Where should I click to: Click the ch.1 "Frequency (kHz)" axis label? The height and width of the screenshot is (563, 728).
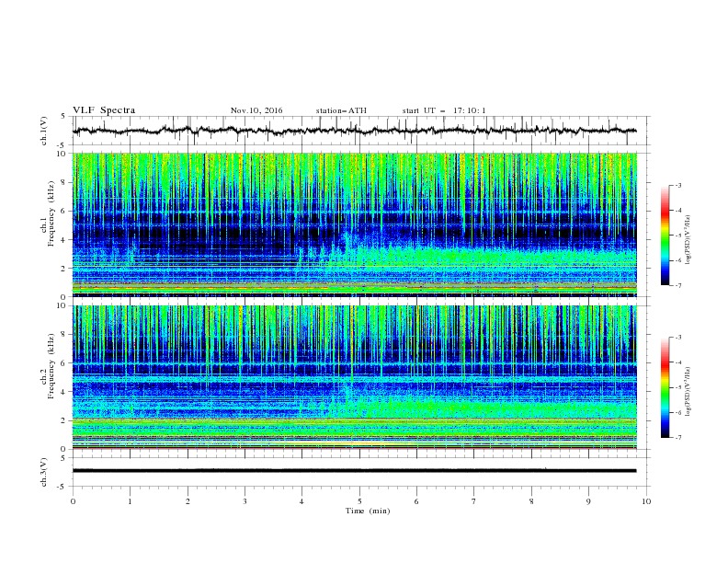click(x=51, y=212)
